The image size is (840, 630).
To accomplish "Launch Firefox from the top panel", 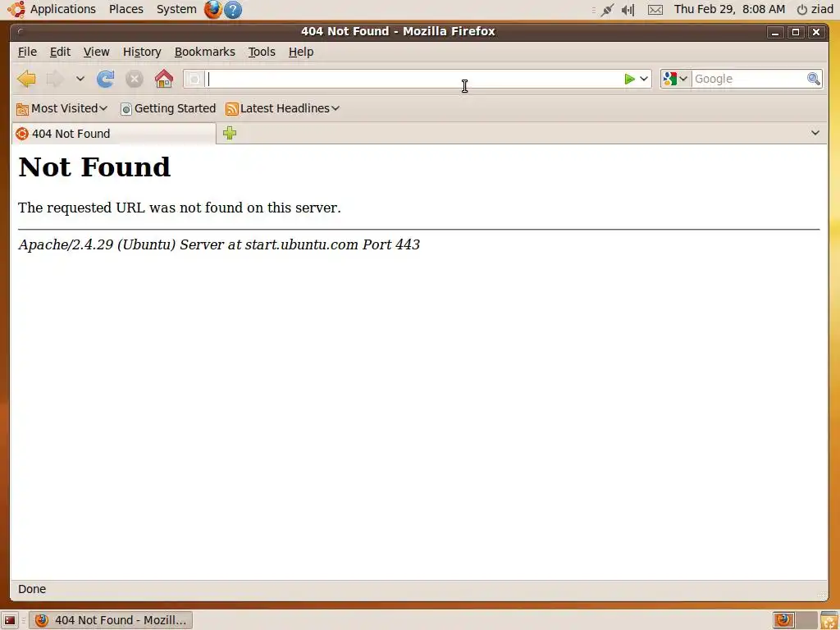I will tap(212, 9).
